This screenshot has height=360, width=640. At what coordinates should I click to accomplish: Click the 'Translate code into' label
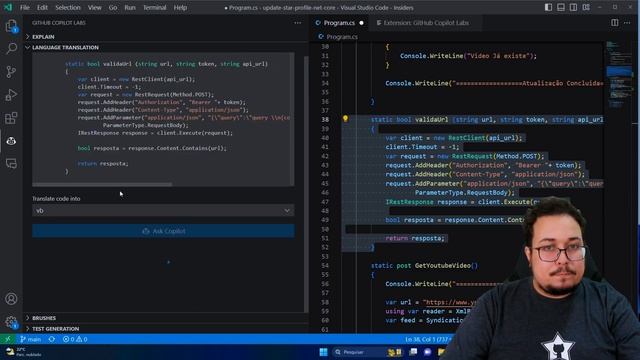56,199
